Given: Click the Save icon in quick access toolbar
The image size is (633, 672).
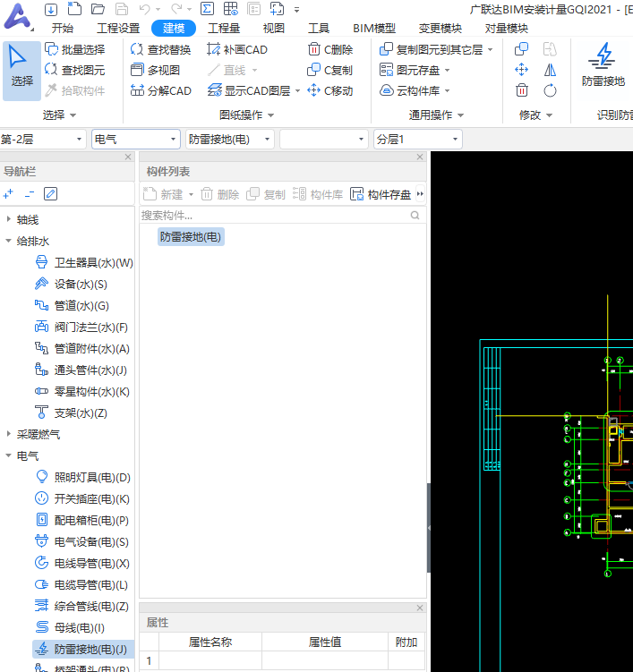Looking at the screenshot, I should [x=122, y=9].
